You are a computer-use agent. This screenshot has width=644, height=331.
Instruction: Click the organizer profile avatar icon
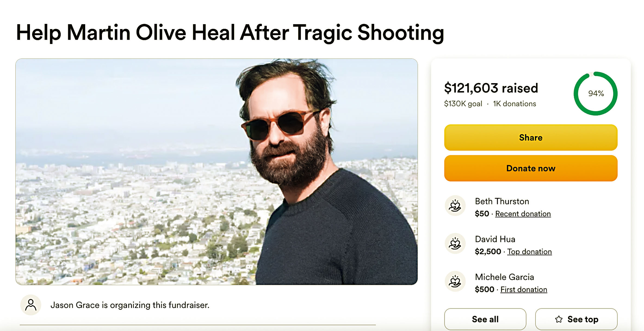(x=31, y=305)
